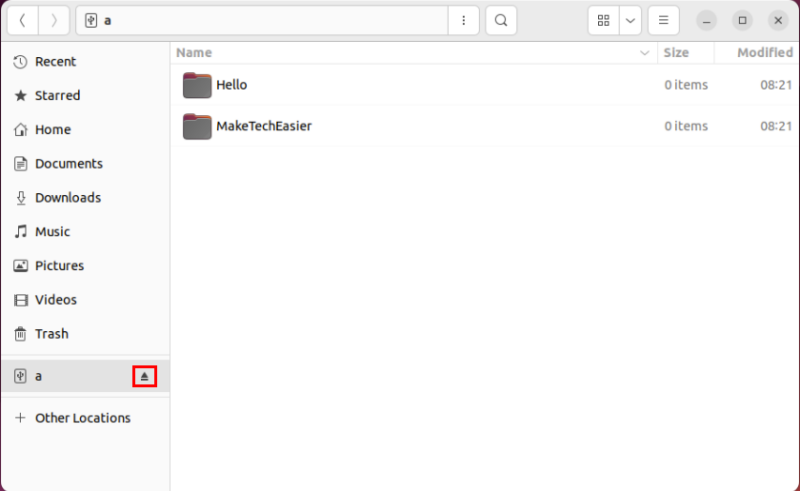Switch to grid view

[x=604, y=20]
